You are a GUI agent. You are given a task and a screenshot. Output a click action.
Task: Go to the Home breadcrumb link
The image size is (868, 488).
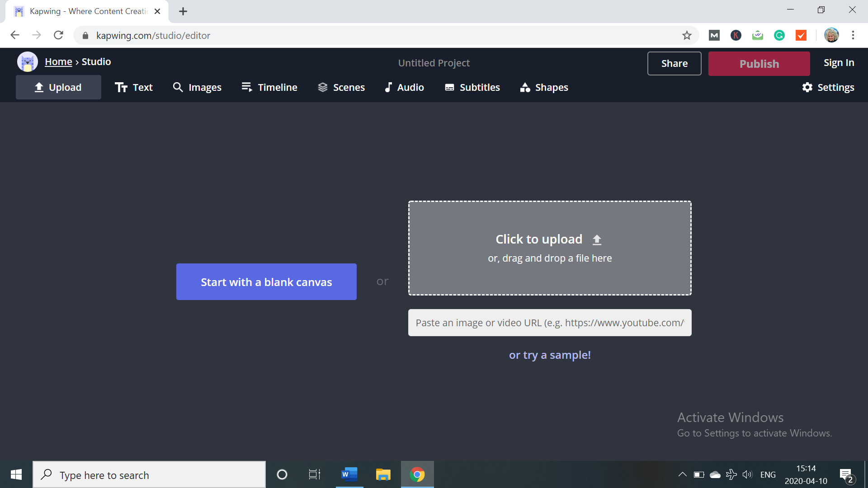tap(58, 62)
